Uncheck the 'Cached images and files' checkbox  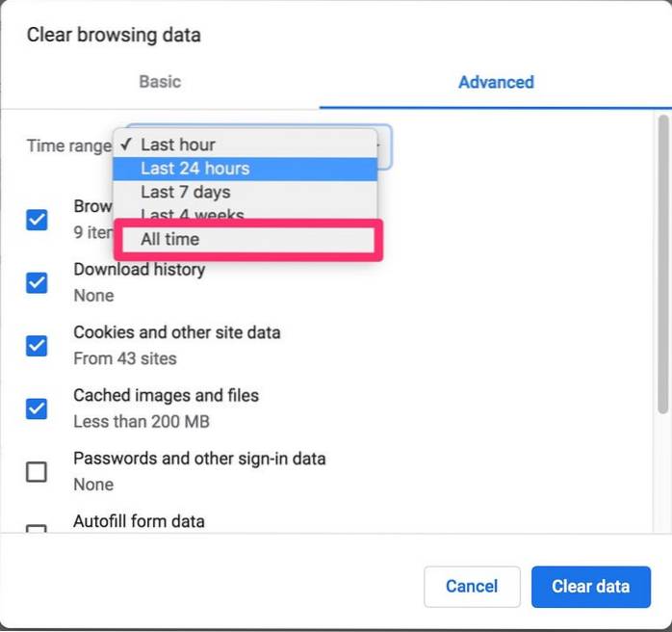pos(37,408)
